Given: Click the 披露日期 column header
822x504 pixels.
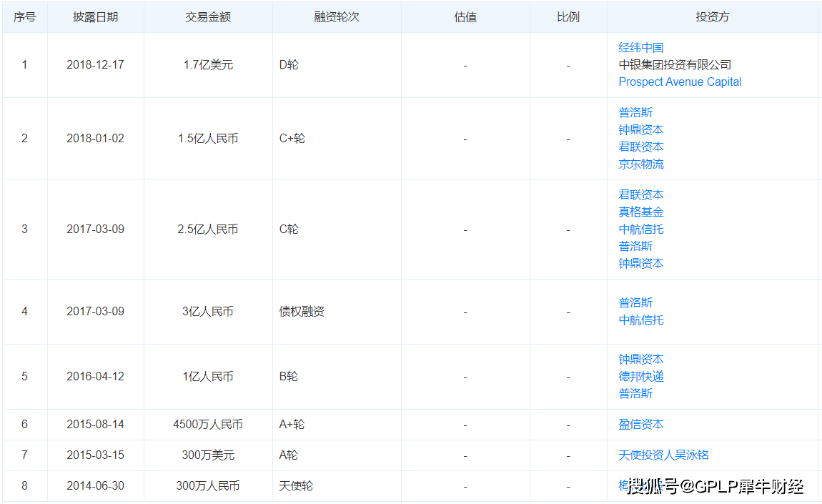Looking at the screenshot, I should pos(95,16).
